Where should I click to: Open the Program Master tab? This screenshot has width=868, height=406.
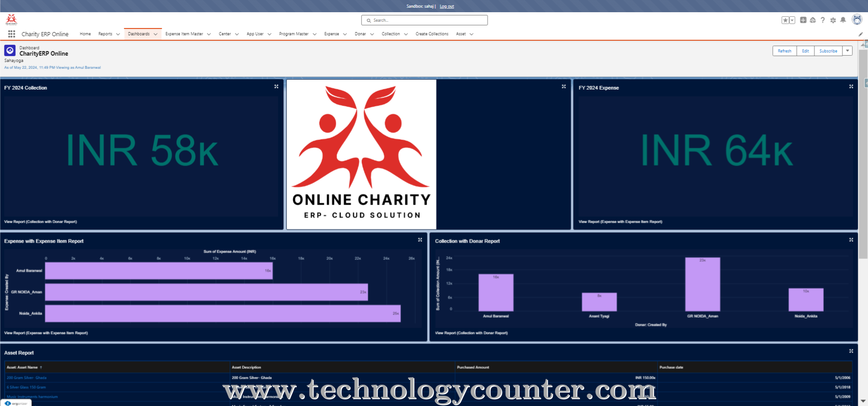[x=294, y=34]
